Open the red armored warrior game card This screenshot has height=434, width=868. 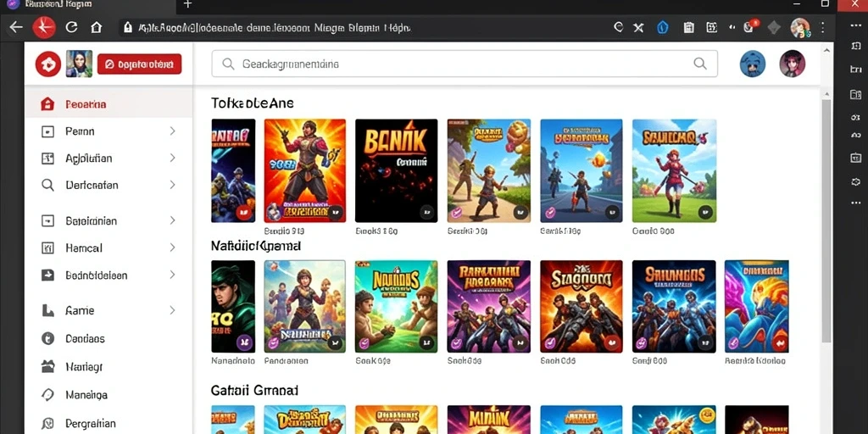pos(304,170)
